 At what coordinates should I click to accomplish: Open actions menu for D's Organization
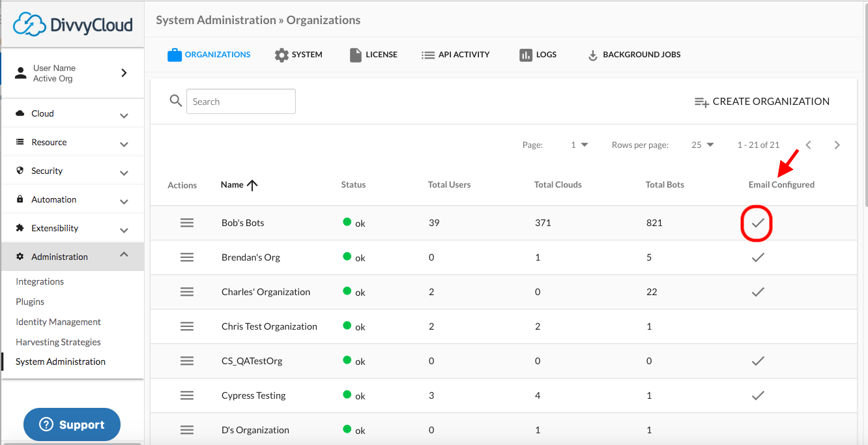point(187,430)
